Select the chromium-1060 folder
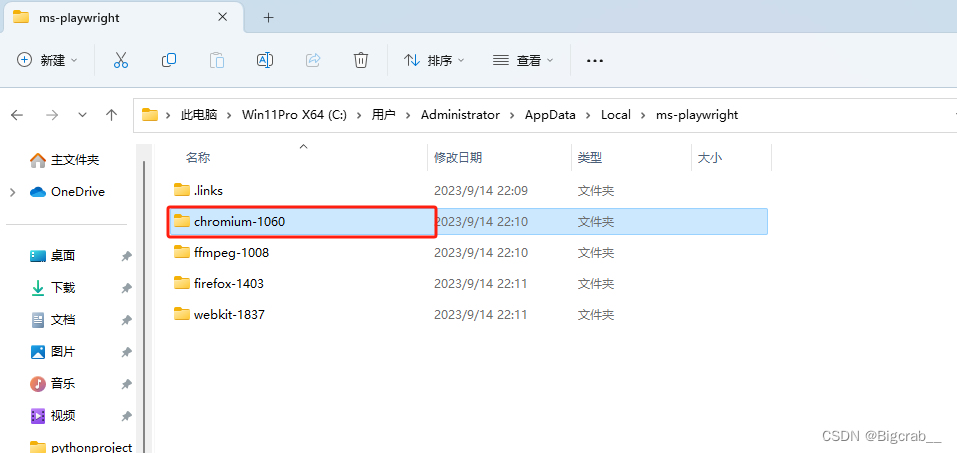This screenshot has height=453, width=957. [468, 221]
